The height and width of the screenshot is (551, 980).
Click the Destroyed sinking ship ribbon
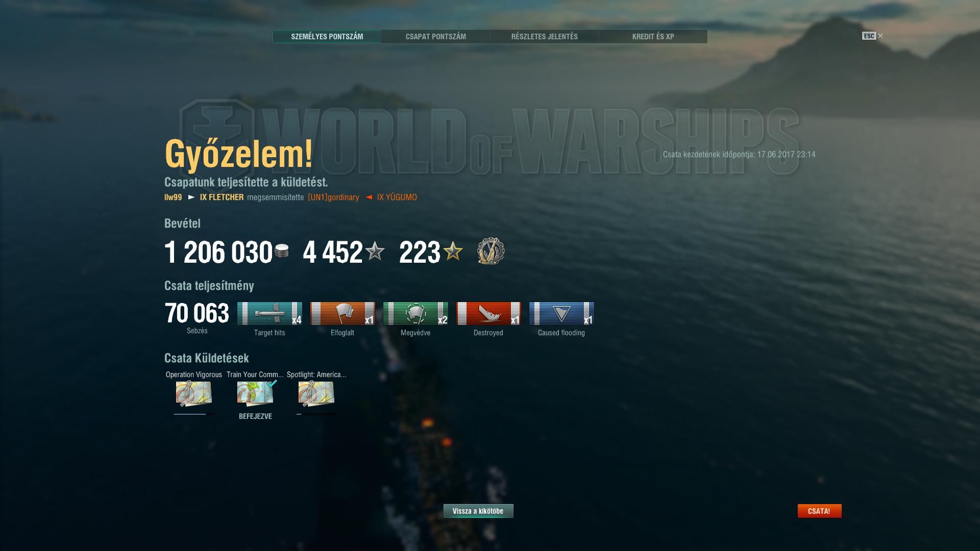click(488, 313)
